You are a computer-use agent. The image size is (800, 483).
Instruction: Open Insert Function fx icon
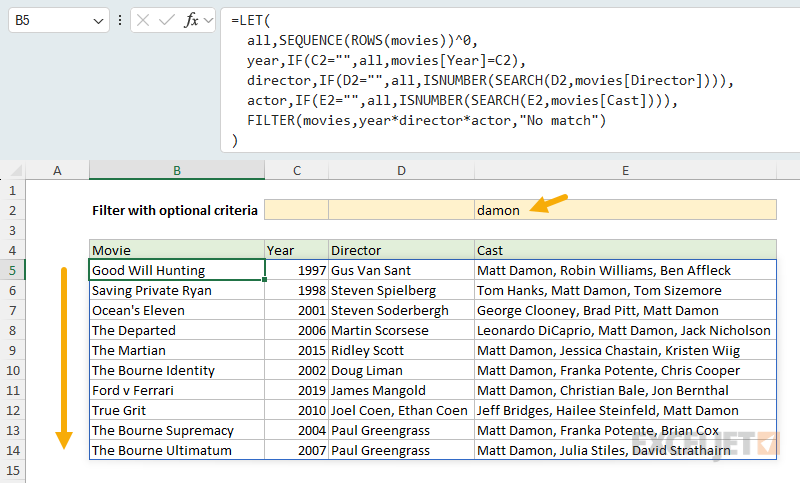(x=191, y=20)
